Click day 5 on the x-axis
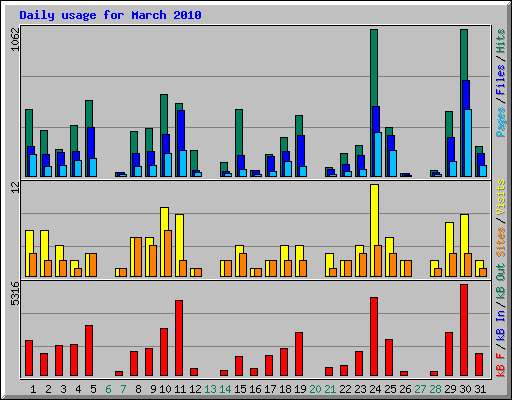The image size is (512, 400). 93,389
